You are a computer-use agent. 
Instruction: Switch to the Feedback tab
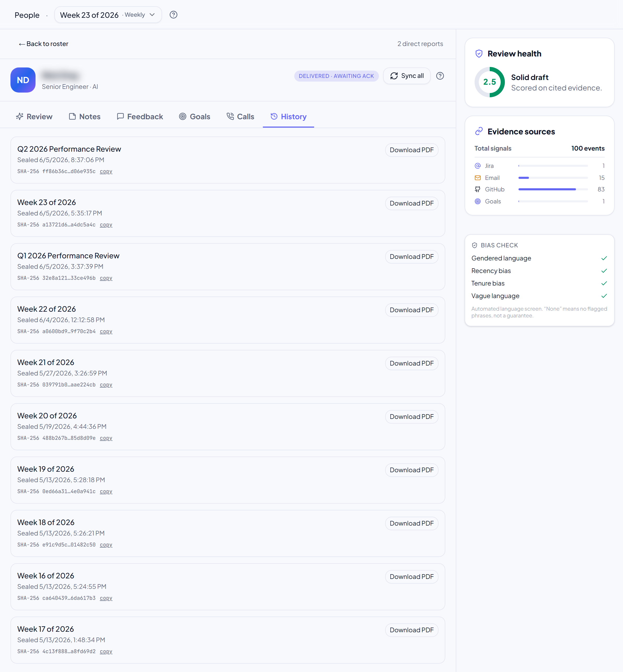click(140, 117)
